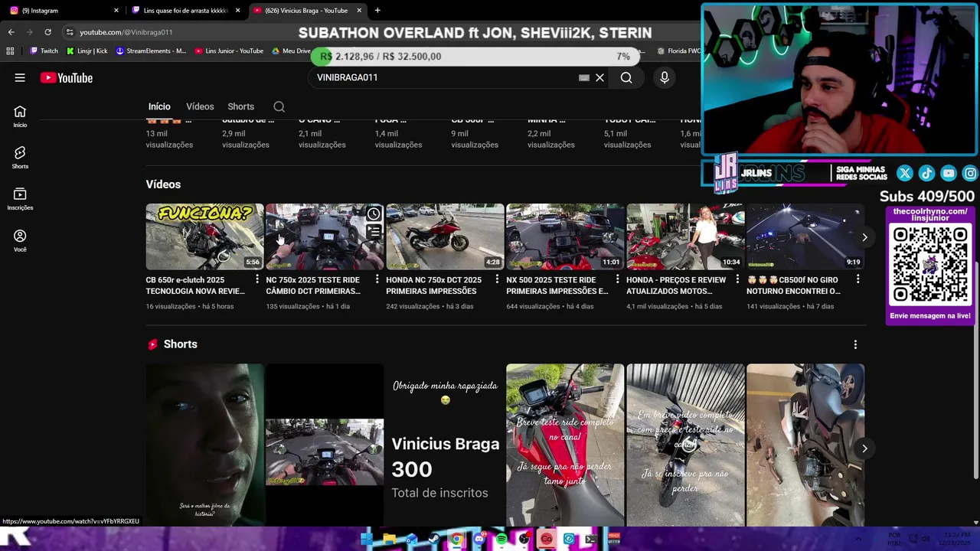The image size is (980, 551).
Task: Open Inscrições in the left sidebar
Action: (20, 199)
